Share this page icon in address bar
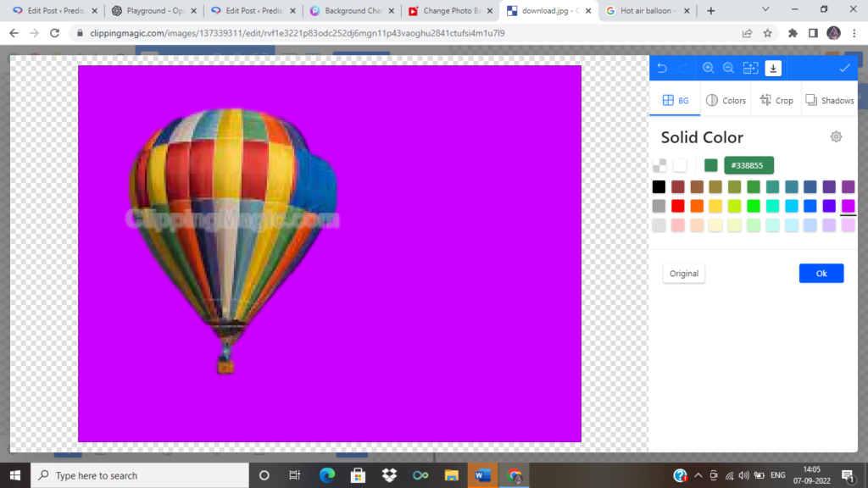 (x=747, y=33)
